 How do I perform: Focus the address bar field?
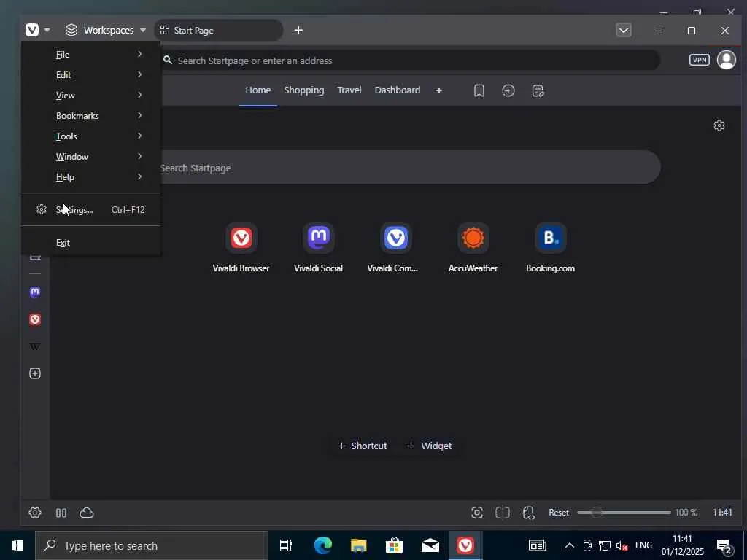(x=411, y=61)
